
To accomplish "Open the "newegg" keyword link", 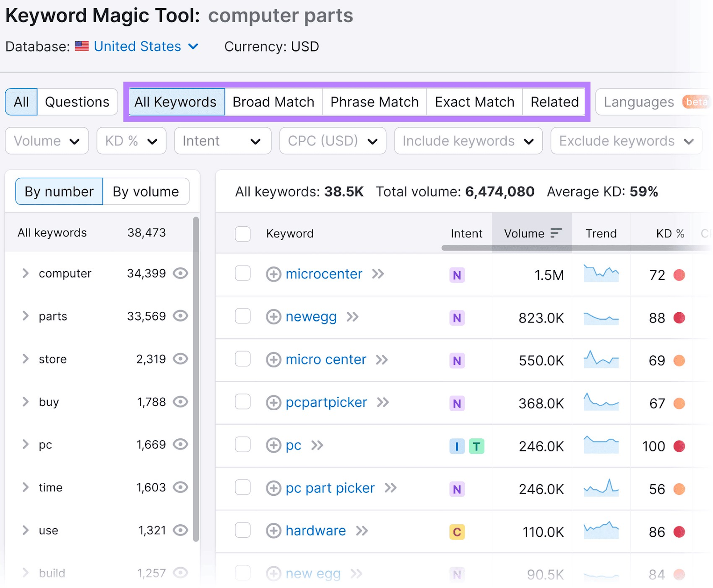I will point(311,317).
